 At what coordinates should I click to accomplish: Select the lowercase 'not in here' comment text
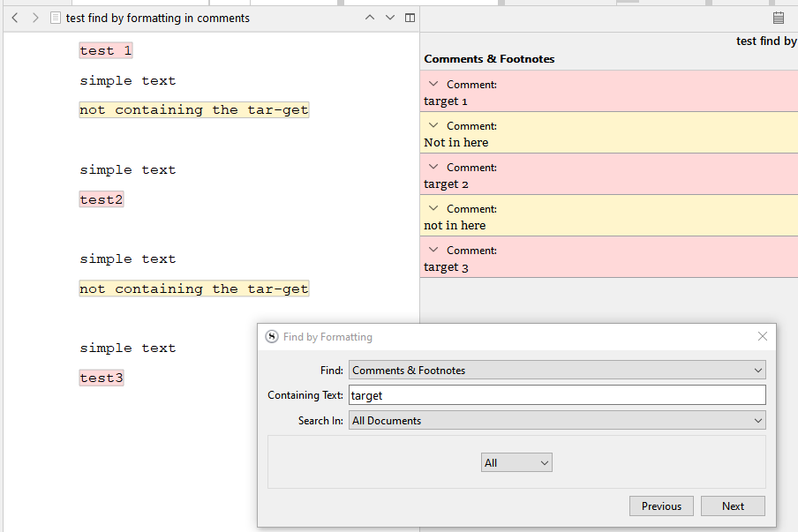455,225
